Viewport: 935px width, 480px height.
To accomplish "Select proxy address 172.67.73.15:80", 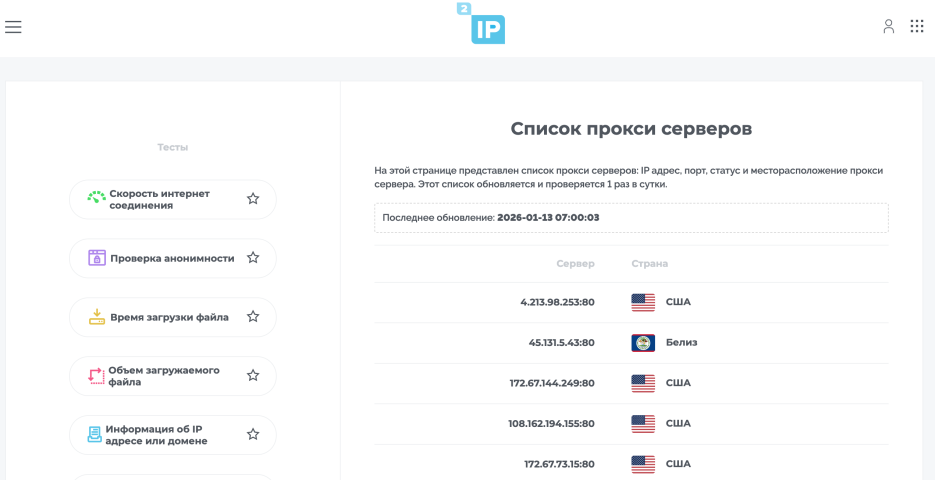I will coord(560,464).
